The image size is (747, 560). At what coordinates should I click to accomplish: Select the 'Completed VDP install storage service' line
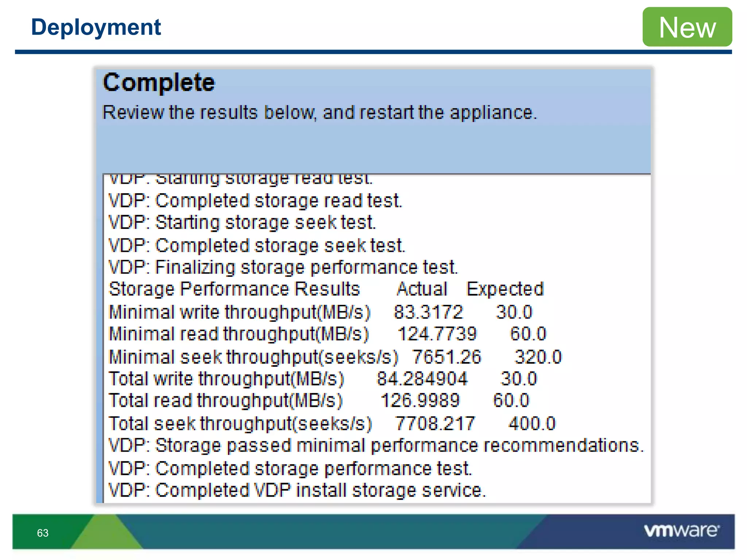[297, 490]
